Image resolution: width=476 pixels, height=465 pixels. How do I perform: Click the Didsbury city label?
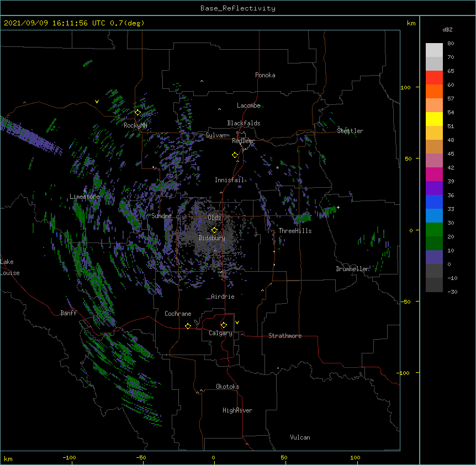[x=211, y=238]
